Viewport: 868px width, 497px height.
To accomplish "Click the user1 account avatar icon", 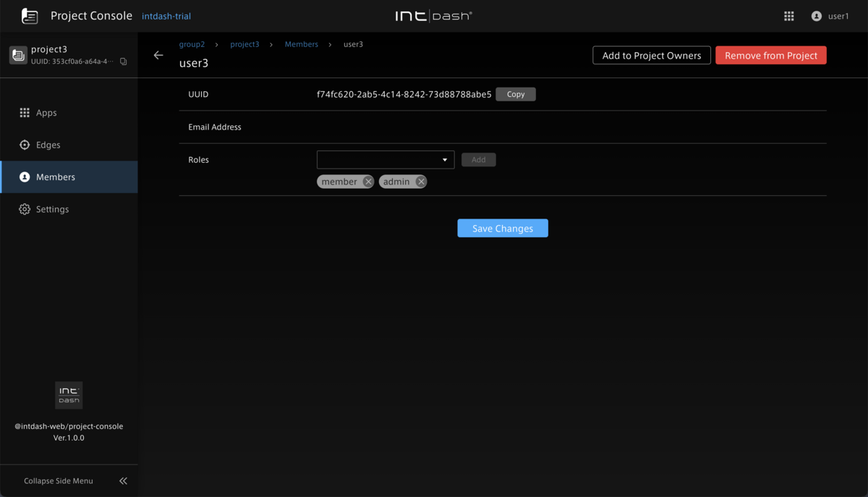I will (817, 16).
